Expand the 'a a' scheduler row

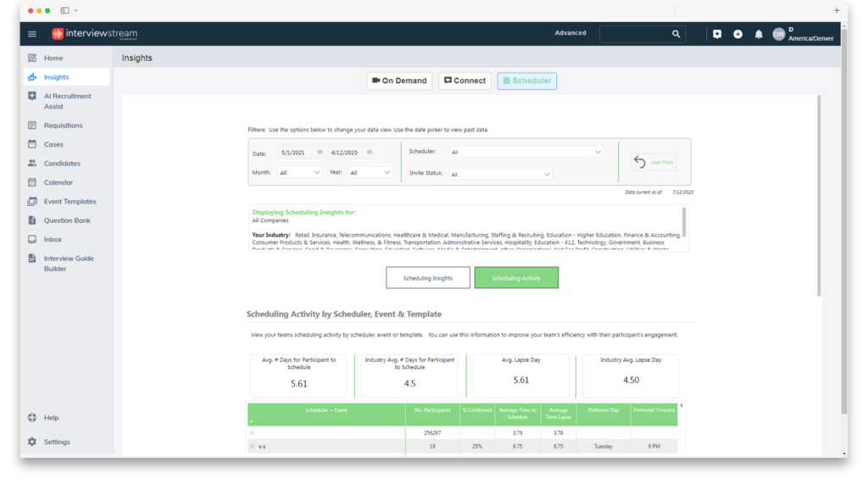click(252, 446)
